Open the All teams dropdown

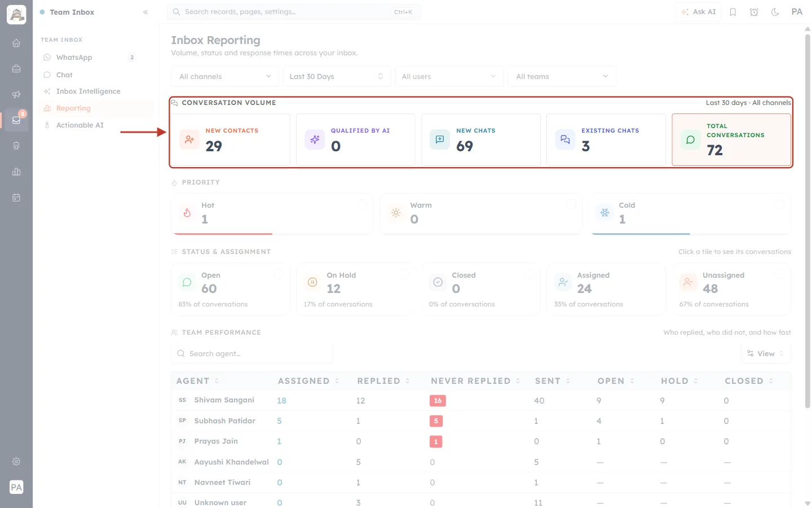click(562, 76)
